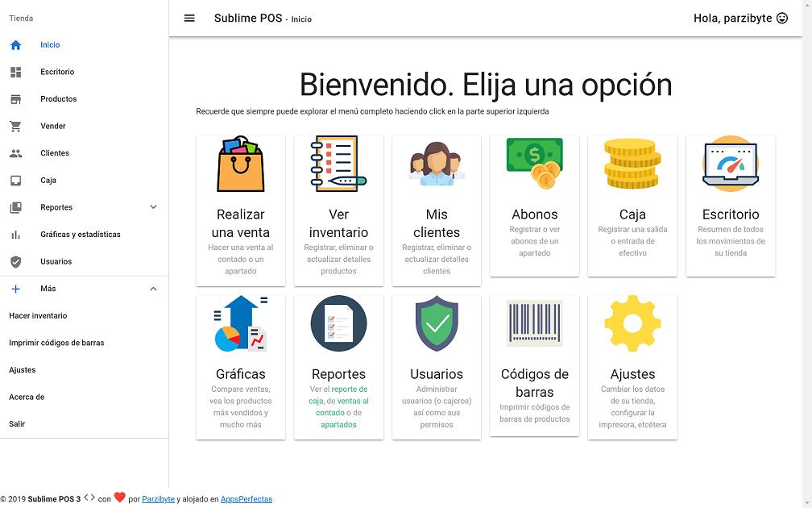Collapse the Más section chevron

pyautogui.click(x=153, y=289)
